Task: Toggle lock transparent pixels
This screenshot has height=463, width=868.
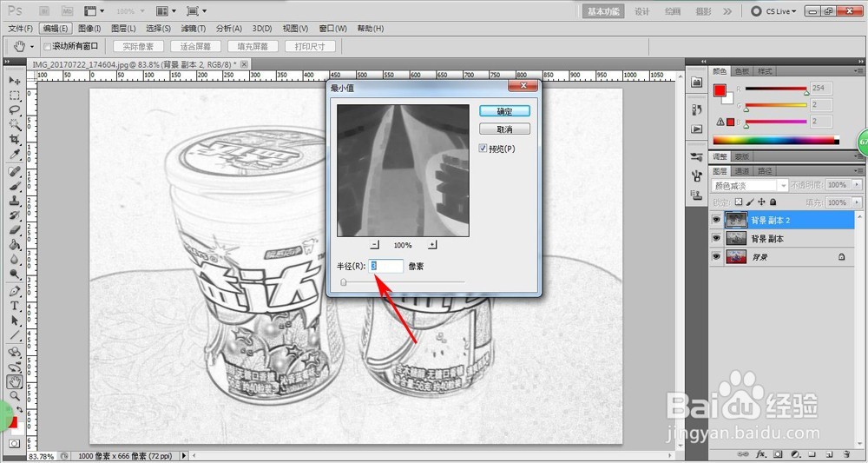Action: pyautogui.click(x=739, y=202)
